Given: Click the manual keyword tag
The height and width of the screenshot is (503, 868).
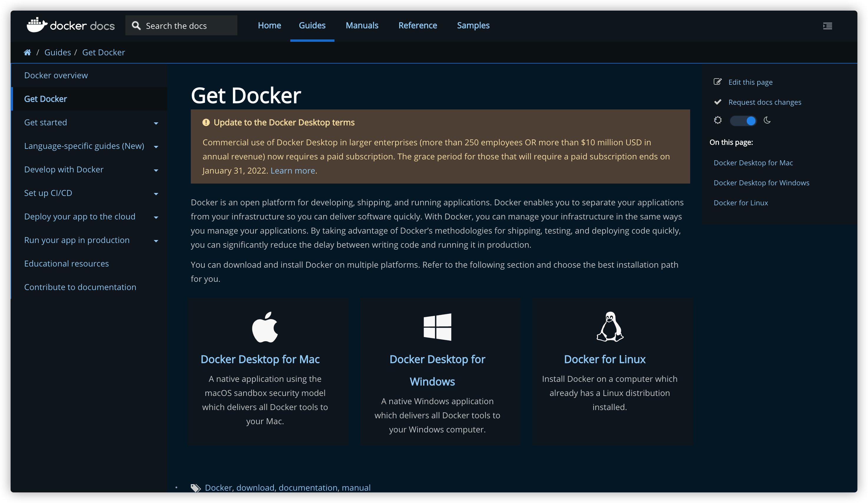Looking at the screenshot, I should coord(356,488).
